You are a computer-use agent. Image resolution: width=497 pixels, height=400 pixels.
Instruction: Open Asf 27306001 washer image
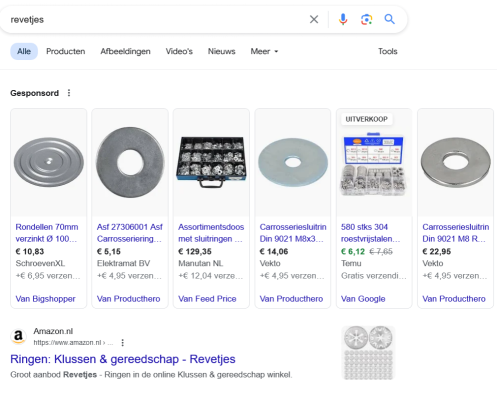point(130,163)
